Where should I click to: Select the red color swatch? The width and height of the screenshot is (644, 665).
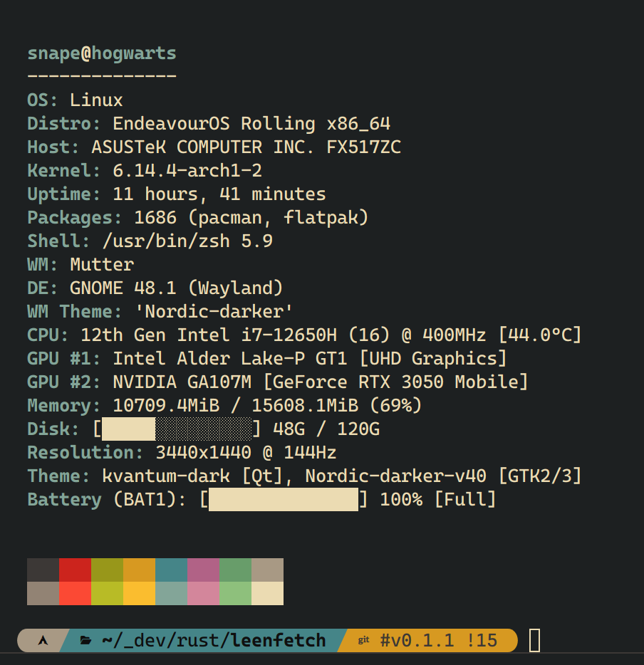[x=75, y=570]
